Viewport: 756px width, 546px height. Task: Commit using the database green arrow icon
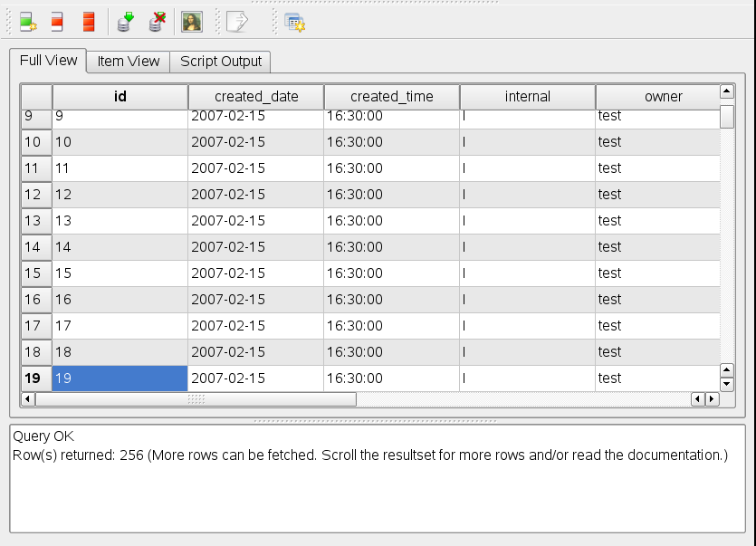(125, 22)
